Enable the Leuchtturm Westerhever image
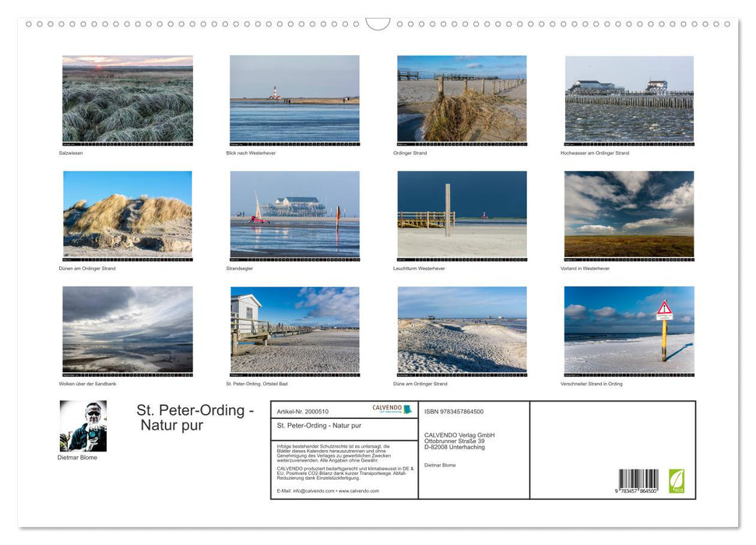The width and height of the screenshot is (756, 545). tap(462, 213)
